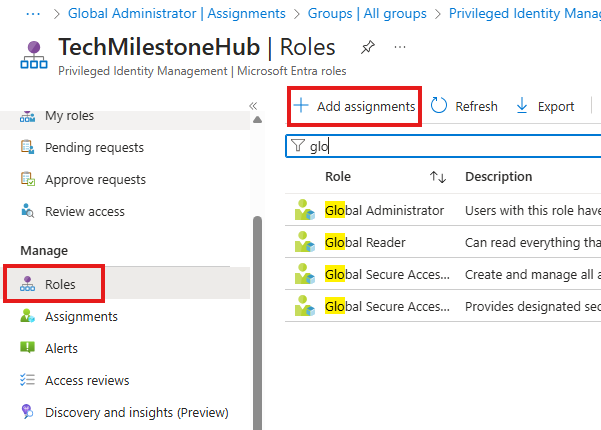Click the My roles icon
Image resolution: width=601 pixels, height=430 pixels.
coord(27,116)
